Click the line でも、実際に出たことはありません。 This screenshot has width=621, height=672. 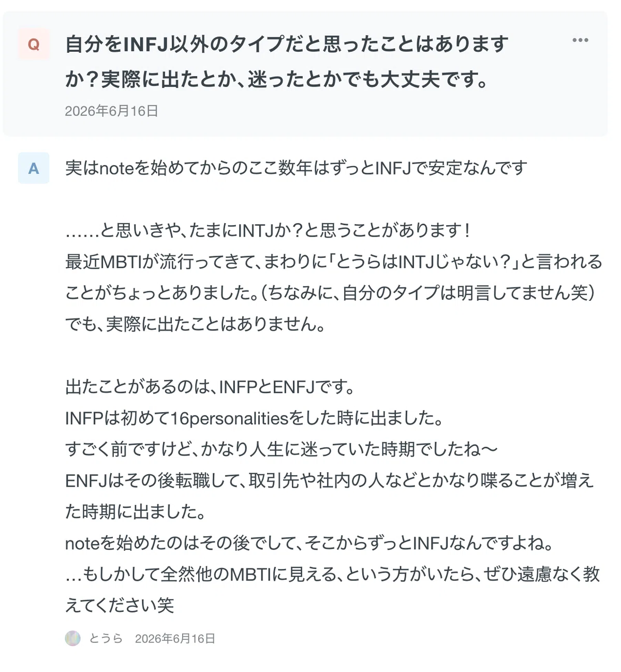(196, 324)
